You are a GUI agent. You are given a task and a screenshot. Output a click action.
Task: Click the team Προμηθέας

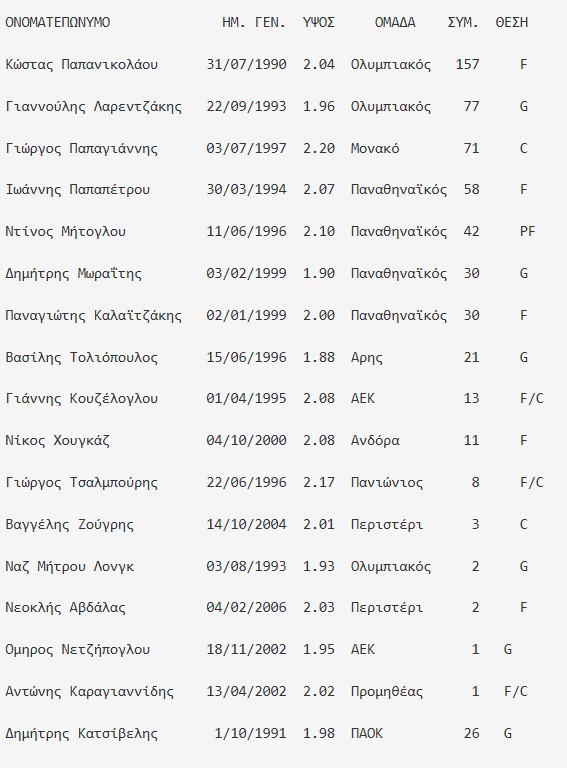click(x=387, y=692)
